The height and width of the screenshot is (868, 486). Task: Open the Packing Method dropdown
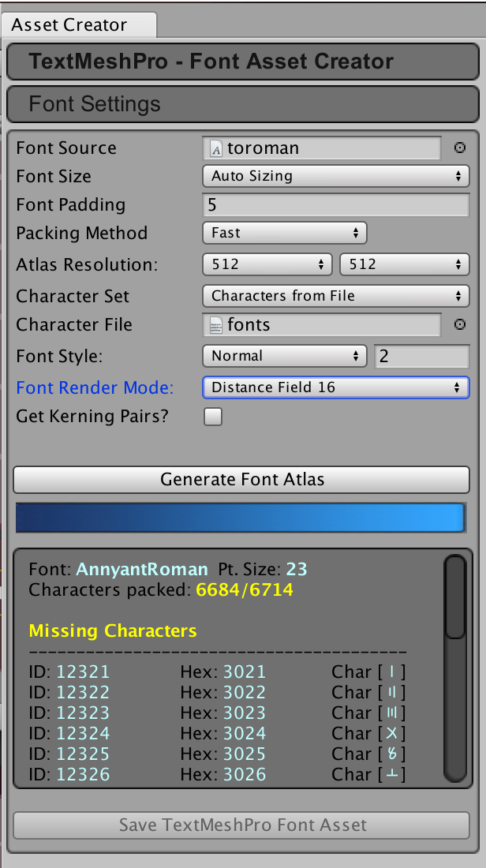click(x=284, y=233)
